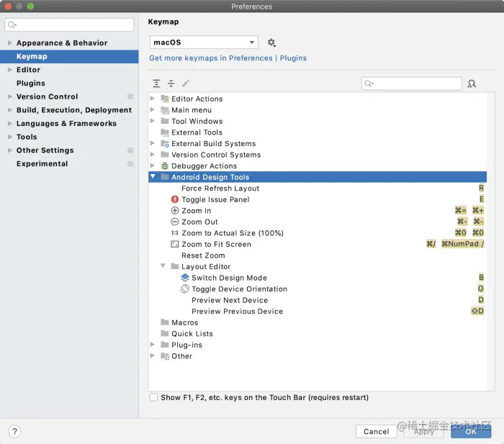Viewport: 504px width, 444px height.
Task: Expand the Plug-ins group
Action: coord(153,345)
